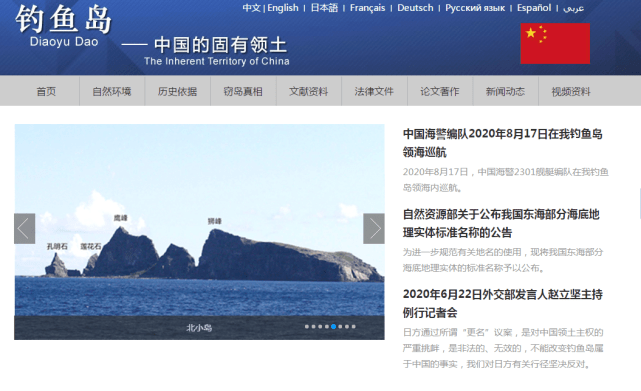Open the 首页 navigation tab
This screenshot has height=391, width=641.
[46, 91]
